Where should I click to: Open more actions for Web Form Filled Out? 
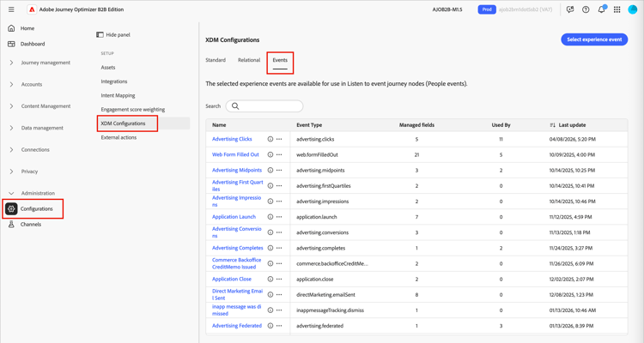279,154
